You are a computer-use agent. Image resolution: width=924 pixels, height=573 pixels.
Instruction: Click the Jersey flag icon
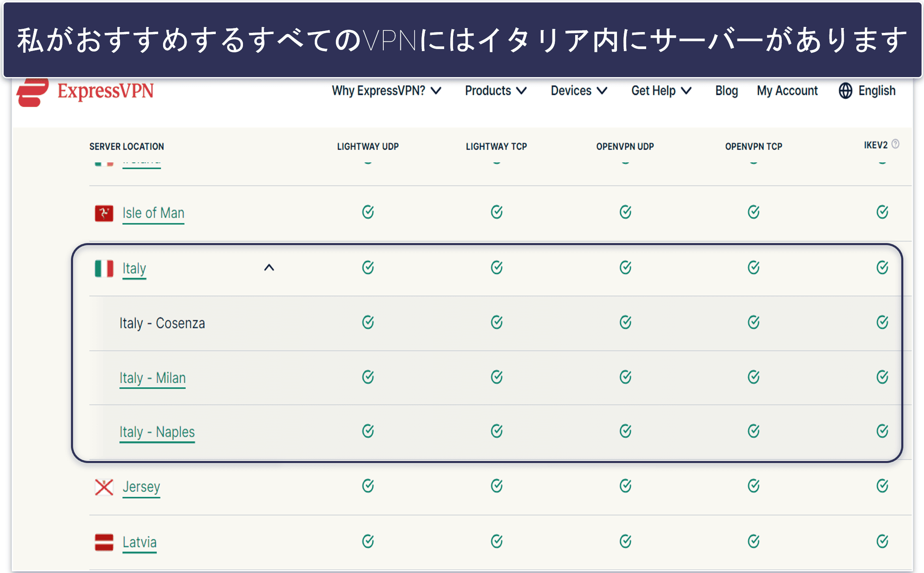[104, 487]
